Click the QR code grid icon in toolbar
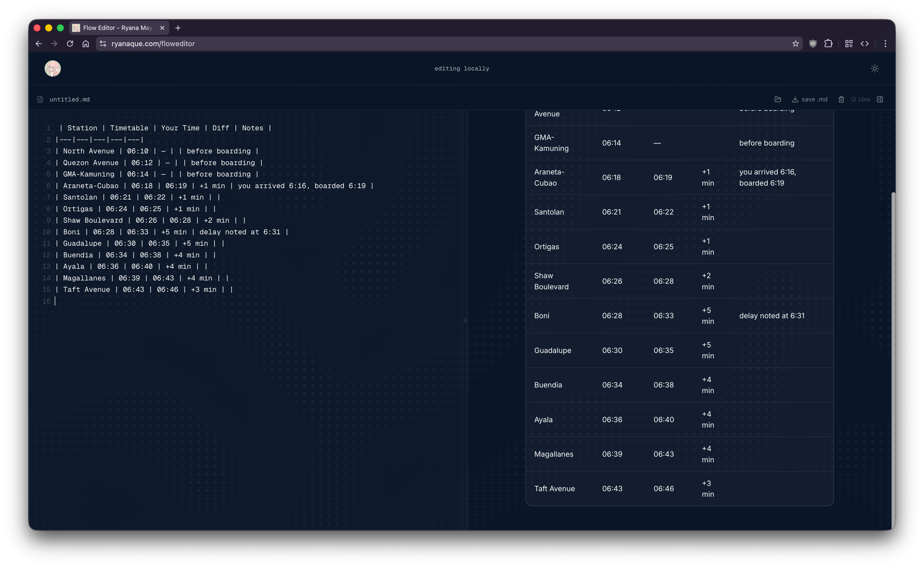Image resolution: width=924 pixels, height=568 pixels. 848,44
